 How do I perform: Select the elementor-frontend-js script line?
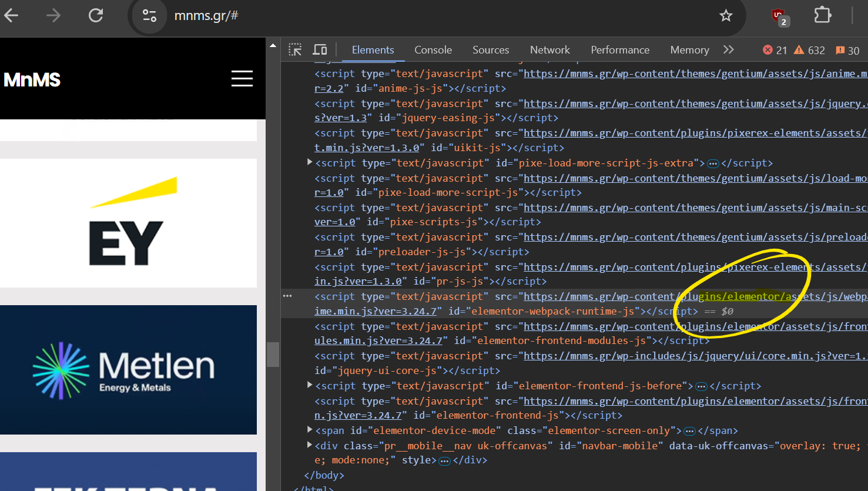pos(574,408)
